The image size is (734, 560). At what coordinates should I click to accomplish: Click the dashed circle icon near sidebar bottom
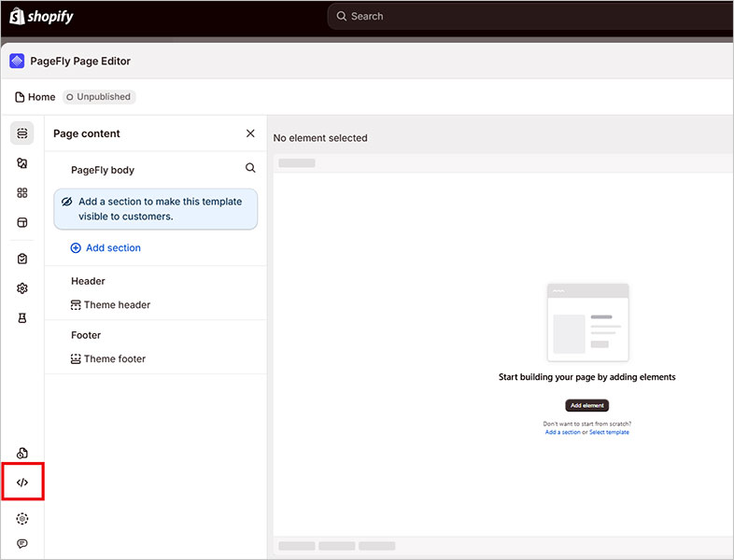click(22, 518)
